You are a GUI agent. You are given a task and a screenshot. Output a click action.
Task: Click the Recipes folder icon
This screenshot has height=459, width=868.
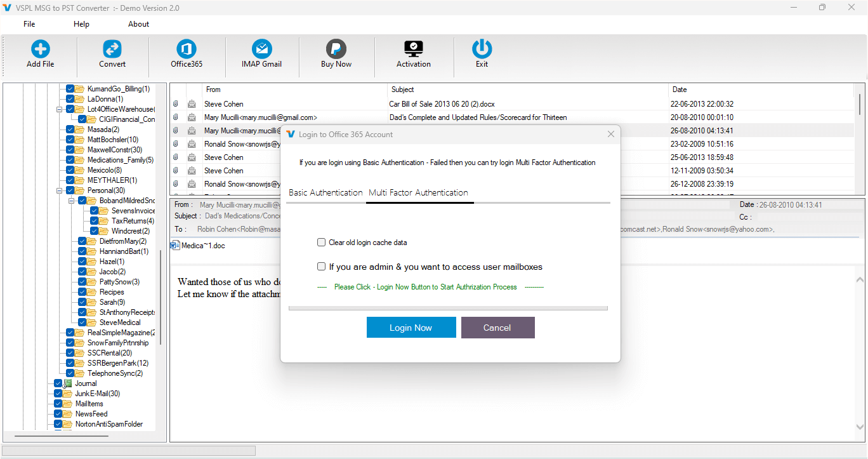click(92, 292)
